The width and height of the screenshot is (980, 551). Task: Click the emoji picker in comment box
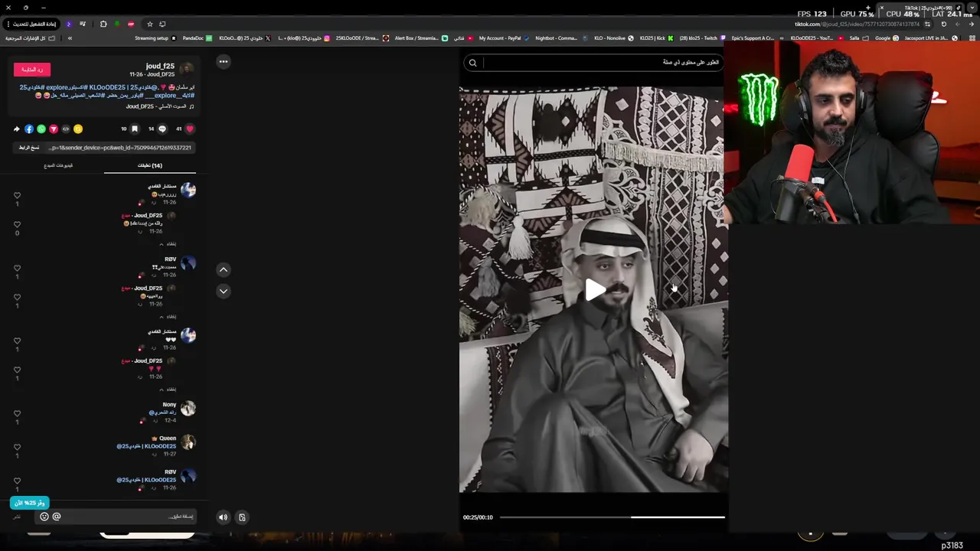[x=44, y=517]
